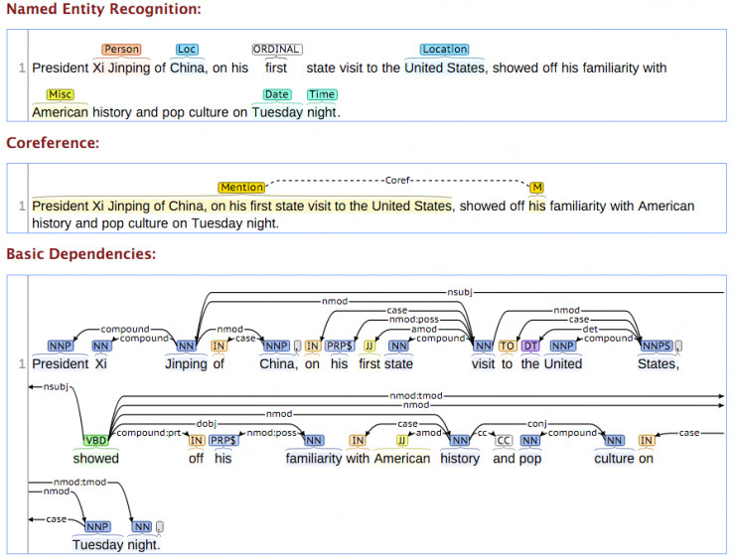Image resolution: width=735 pixels, height=560 pixels.
Task: Select the Location tag above United States
Action: (x=444, y=50)
